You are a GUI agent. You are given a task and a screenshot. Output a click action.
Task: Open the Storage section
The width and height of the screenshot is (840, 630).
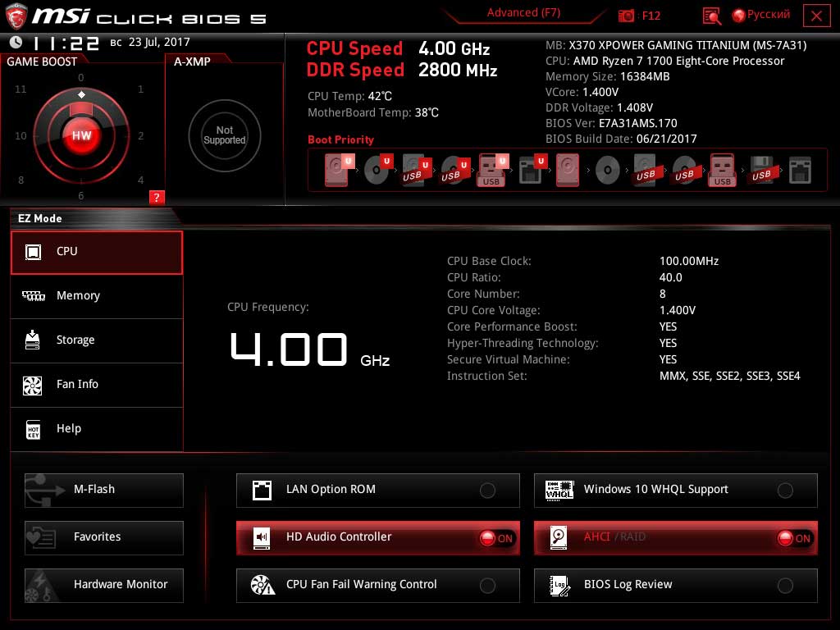(97, 340)
